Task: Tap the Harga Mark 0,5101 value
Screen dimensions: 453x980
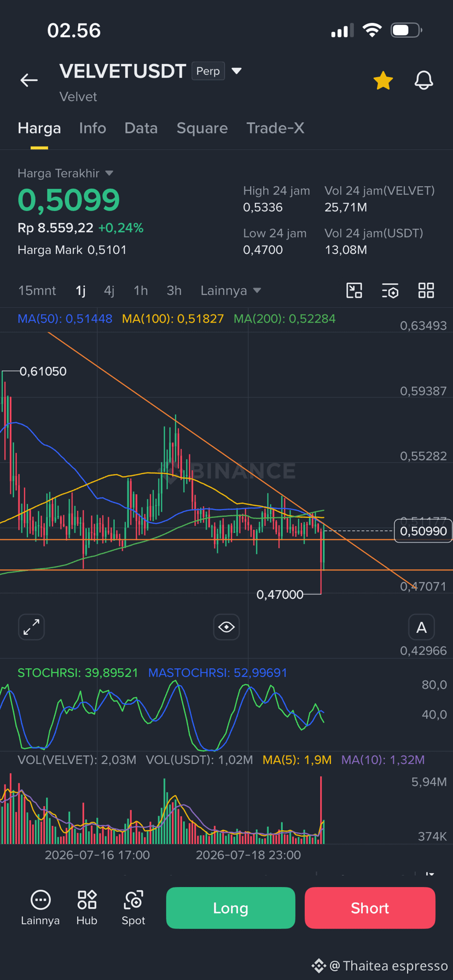Action: [x=107, y=250]
